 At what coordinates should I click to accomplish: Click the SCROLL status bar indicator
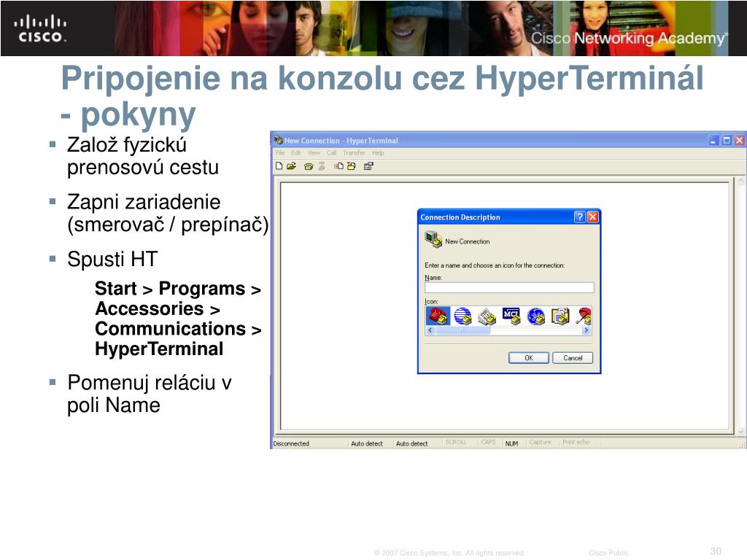pos(456,443)
